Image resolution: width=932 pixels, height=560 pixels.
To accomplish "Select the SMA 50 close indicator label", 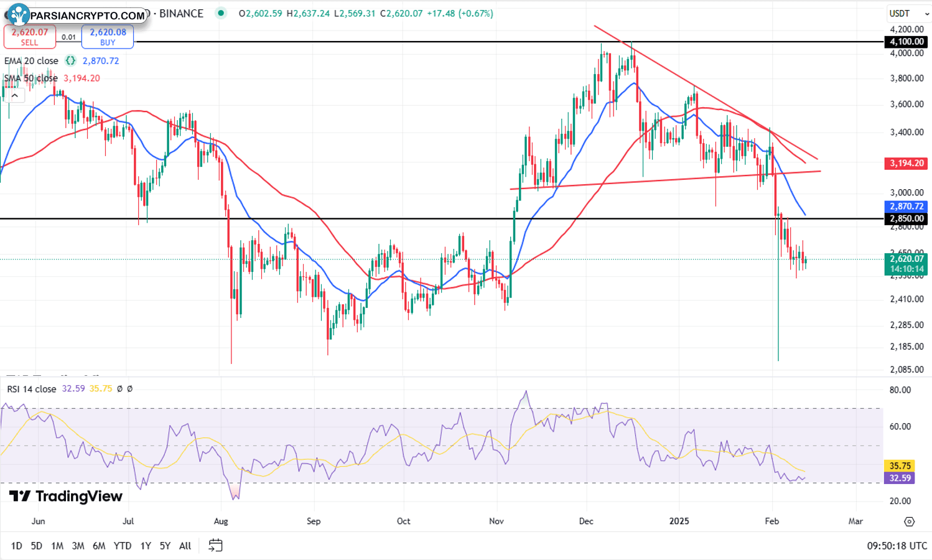I will coord(30,78).
